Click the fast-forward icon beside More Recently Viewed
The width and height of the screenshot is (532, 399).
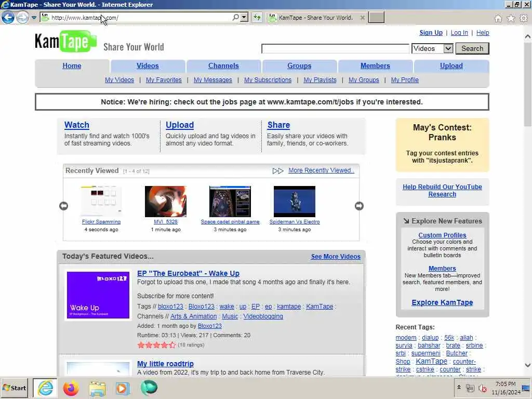(x=278, y=170)
